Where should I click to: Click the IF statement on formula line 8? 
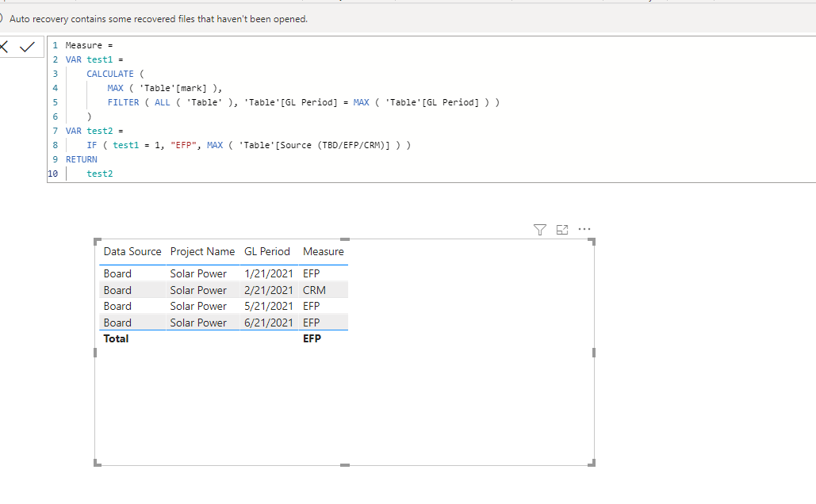click(248, 145)
